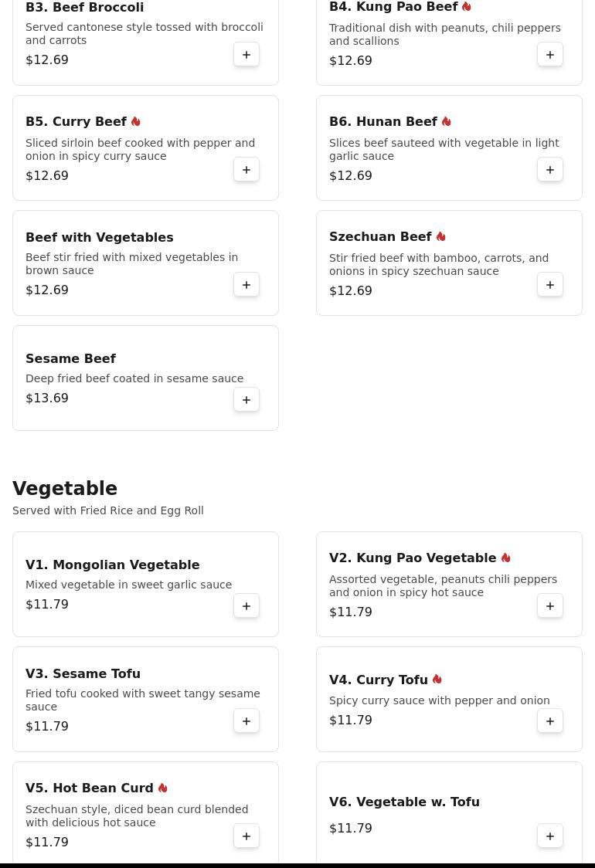Screen dimensions: 595x868
Task: Click plus button for B5. Curry Beef
Action: coord(246,170)
